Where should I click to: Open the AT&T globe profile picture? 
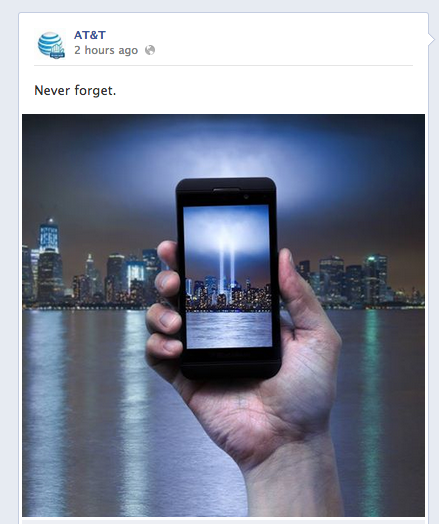[x=50, y=45]
